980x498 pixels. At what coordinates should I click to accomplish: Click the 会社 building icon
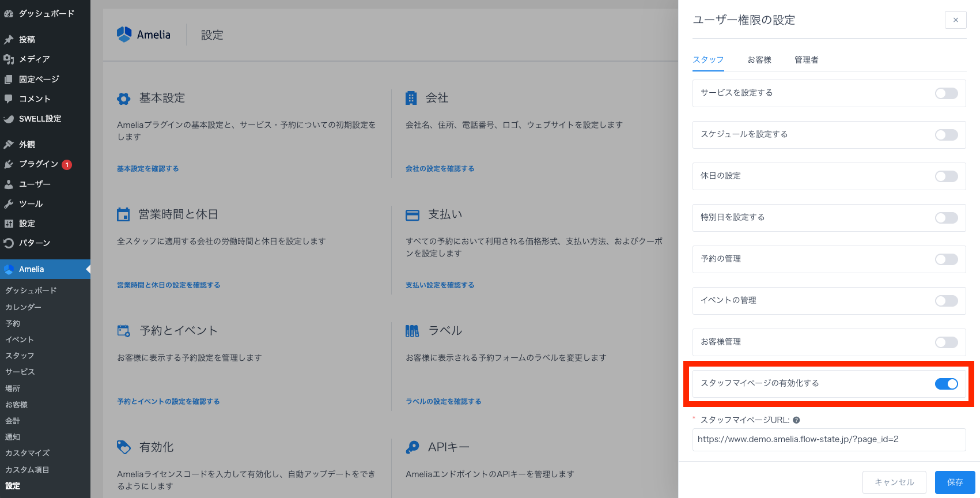[x=411, y=98]
